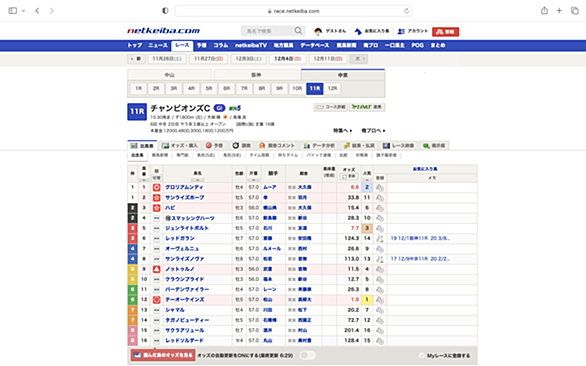Toggle the triangle mark for ノットゥルノ

click(x=157, y=269)
